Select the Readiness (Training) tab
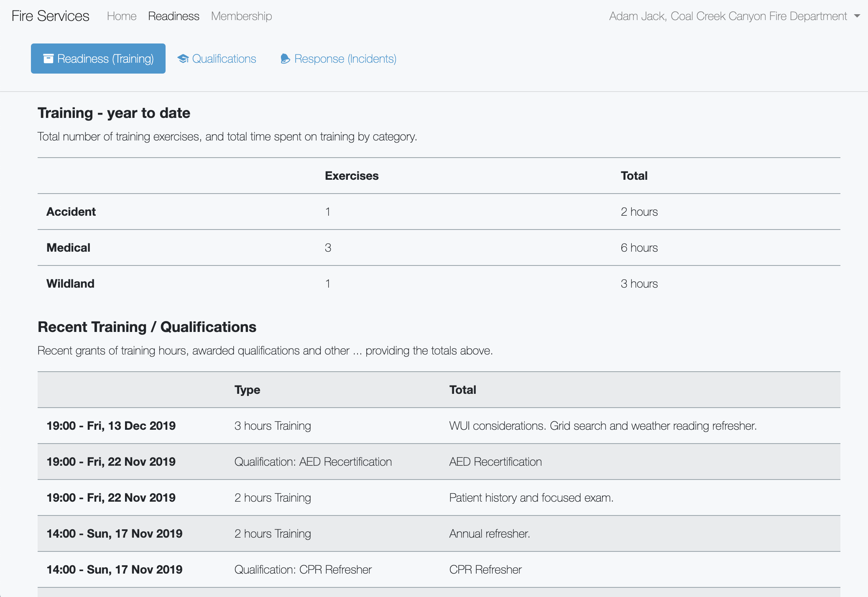The image size is (868, 597). [x=98, y=59]
